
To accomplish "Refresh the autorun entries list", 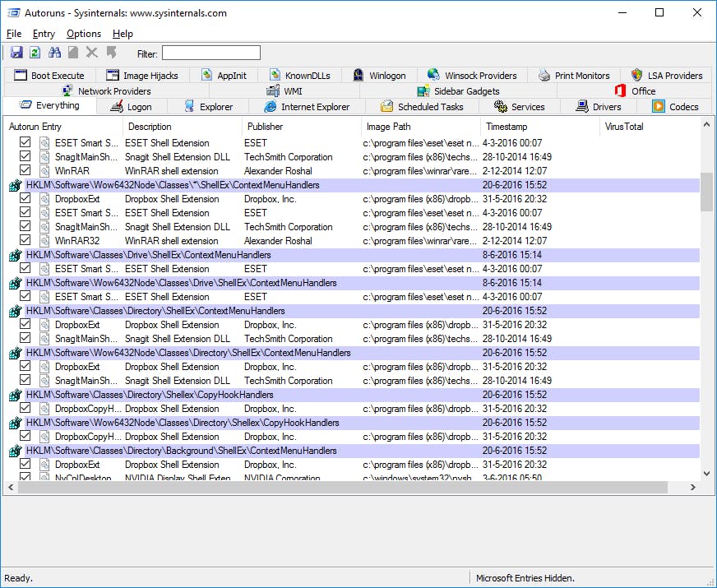I will [x=34, y=52].
